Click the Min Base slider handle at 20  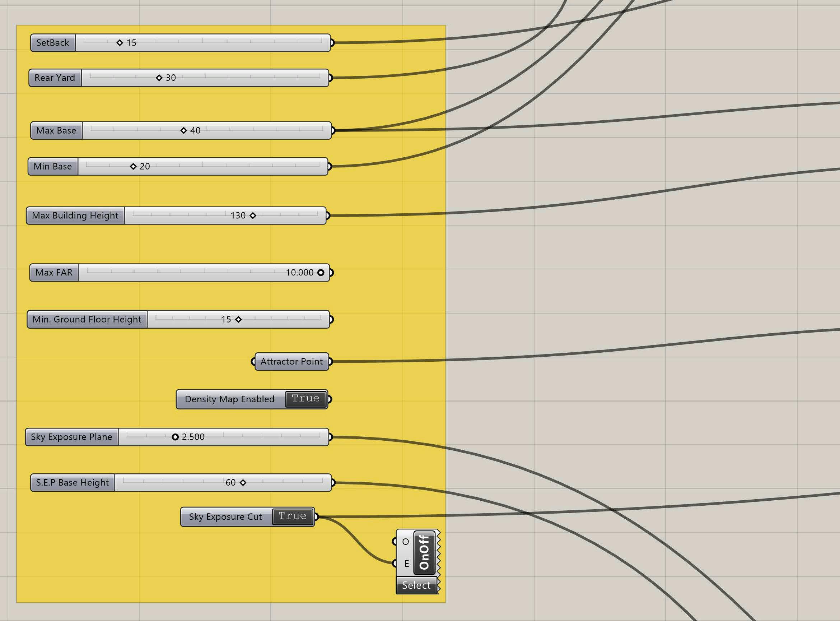click(x=133, y=167)
